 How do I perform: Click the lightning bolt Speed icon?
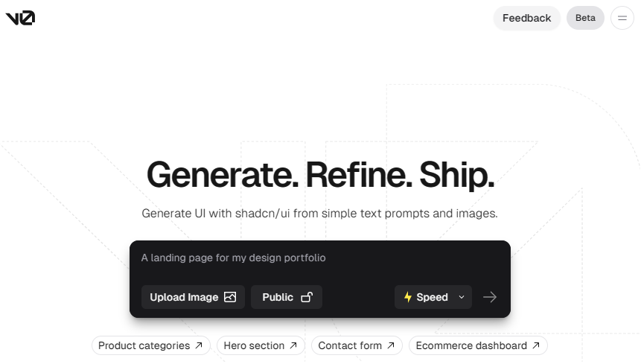tap(407, 297)
